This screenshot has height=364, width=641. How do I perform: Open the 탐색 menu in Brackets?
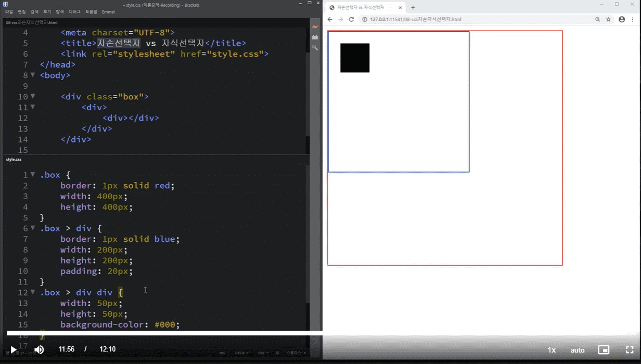click(60, 11)
